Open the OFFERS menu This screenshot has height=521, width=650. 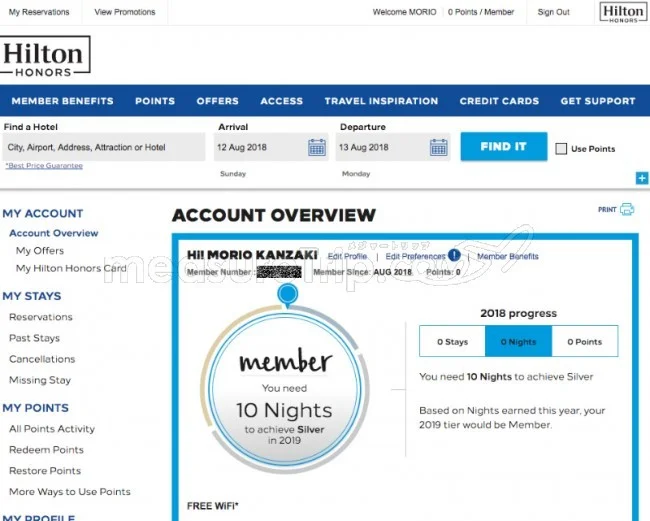[218, 101]
